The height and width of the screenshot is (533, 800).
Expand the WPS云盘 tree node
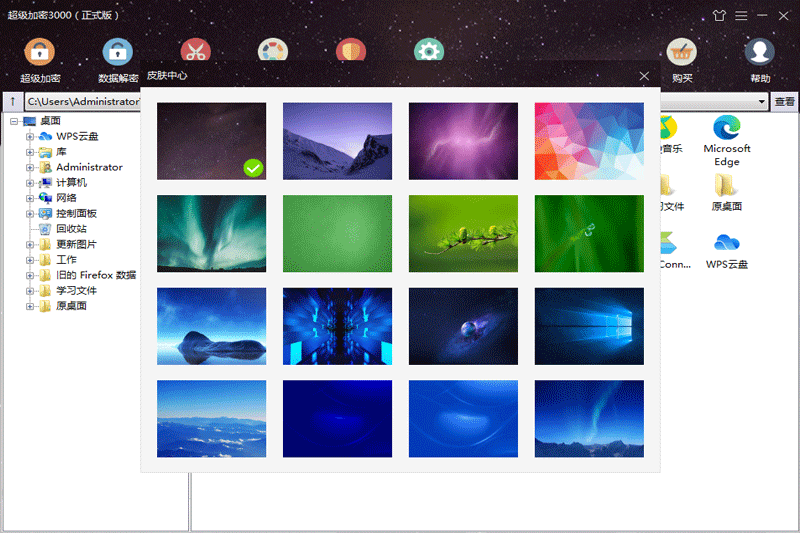tap(30, 137)
